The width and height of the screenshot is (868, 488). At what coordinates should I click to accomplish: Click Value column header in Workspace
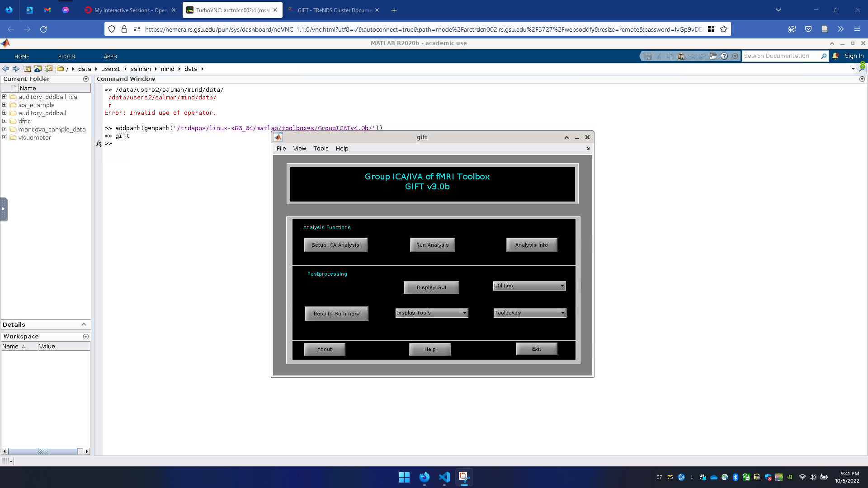(64, 346)
